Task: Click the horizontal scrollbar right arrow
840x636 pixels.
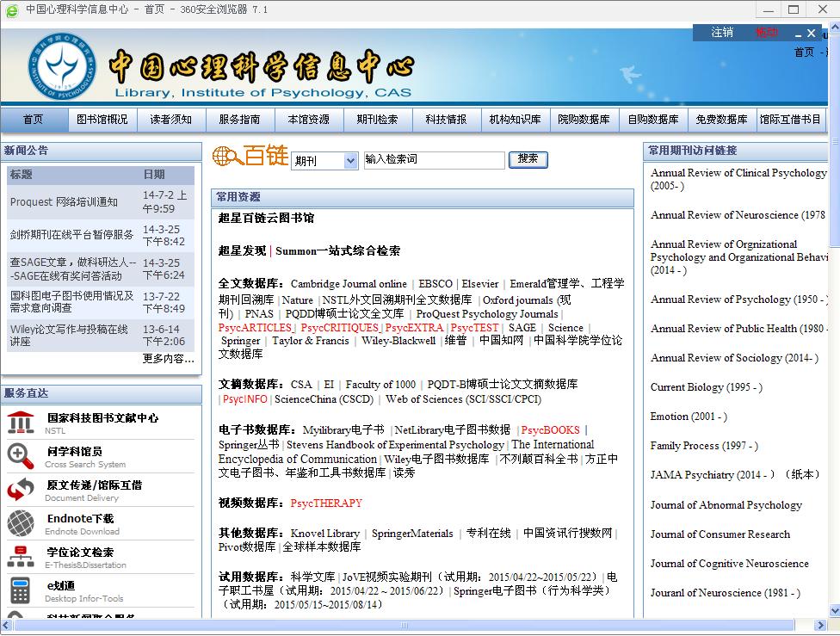Action: tap(820, 626)
